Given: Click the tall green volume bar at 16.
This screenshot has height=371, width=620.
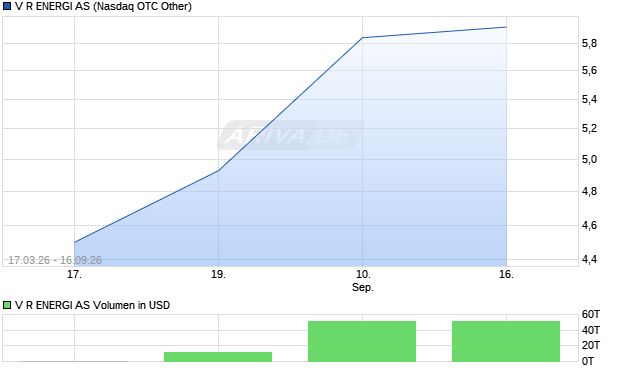Looking at the screenshot, I should click(x=506, y=341).
